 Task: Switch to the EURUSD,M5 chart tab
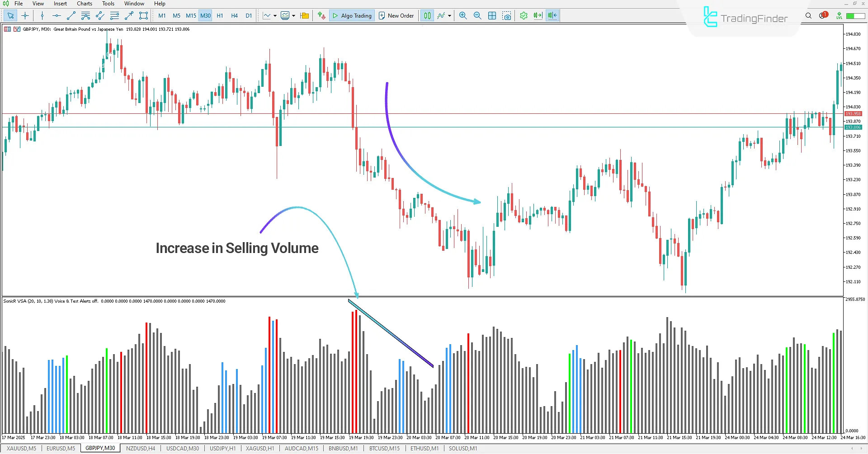61,448
